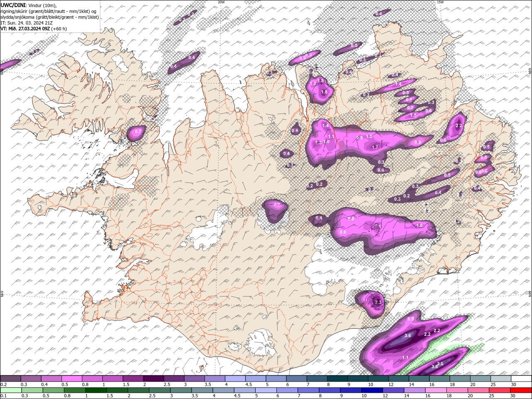The height and width of the screenshot is (399, 532).
Task: Click the slydda/snjókoma legend description line
Action: [50, 17]
